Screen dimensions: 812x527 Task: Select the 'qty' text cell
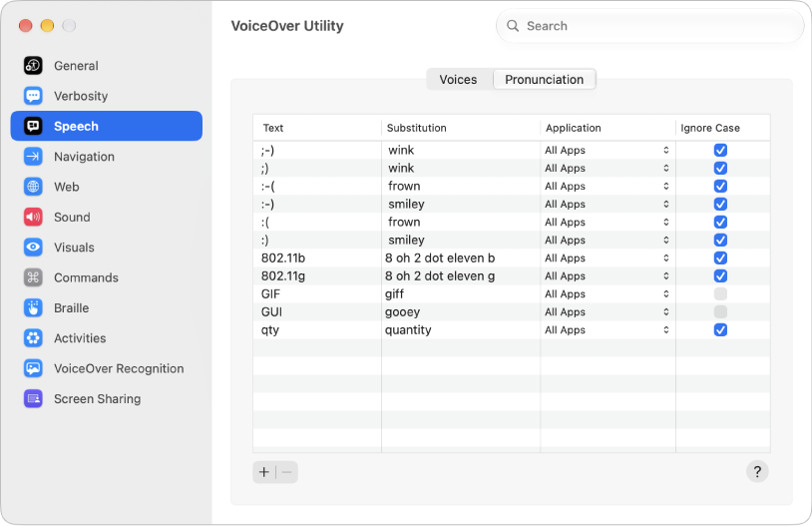317,329
